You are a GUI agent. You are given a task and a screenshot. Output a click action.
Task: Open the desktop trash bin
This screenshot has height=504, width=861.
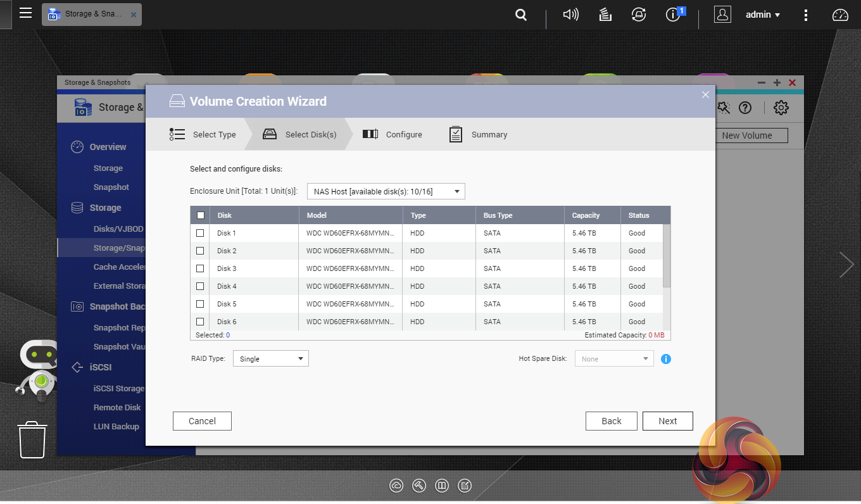click(33, 439)
